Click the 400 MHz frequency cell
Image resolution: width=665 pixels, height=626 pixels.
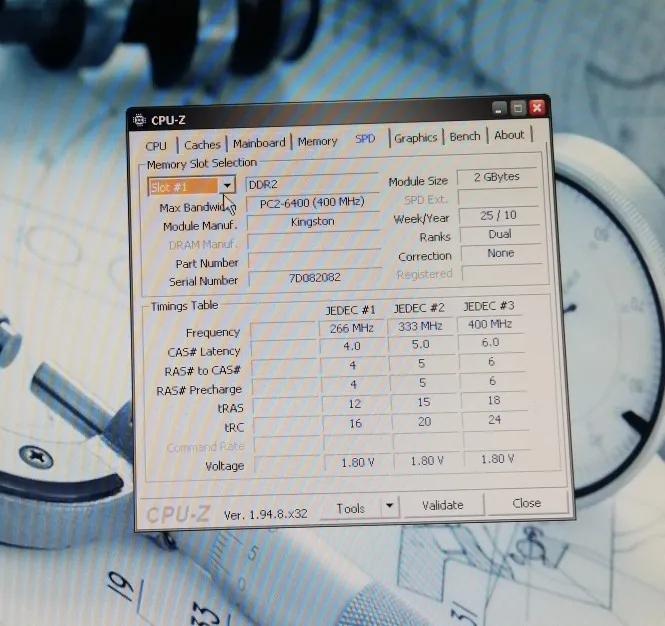pyautogui.click(x=490, y=324)
